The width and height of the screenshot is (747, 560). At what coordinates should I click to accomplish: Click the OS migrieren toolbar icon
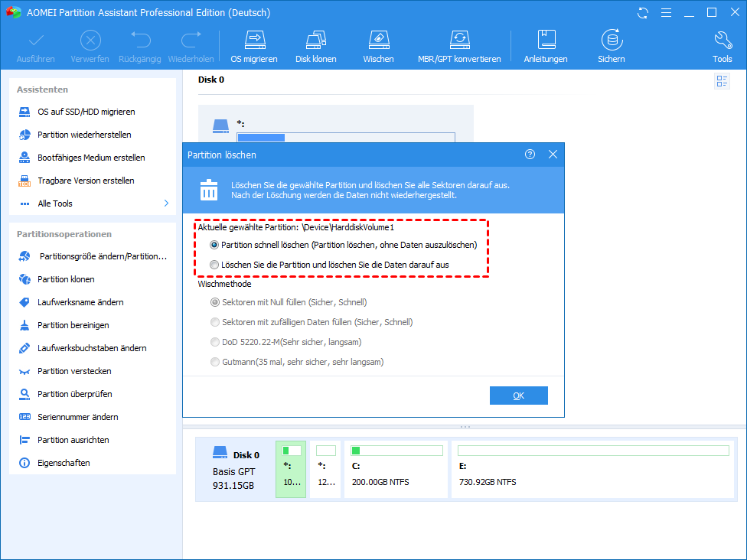click(x=254, y=40)
